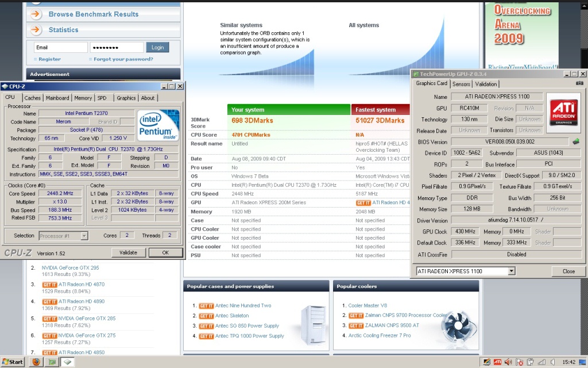Image resolution: width=588 pixels, height=368 pixels.
Task: Click the 'Disabled' ATI CrossFire value
Action: point(516,254)
